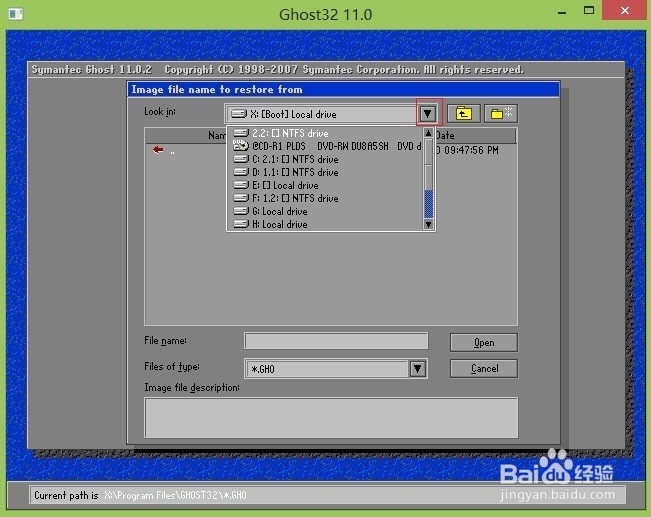Click the drive icon beside E: Local drive
Viewport: 651px width, 517px height.
click(241, 185)
